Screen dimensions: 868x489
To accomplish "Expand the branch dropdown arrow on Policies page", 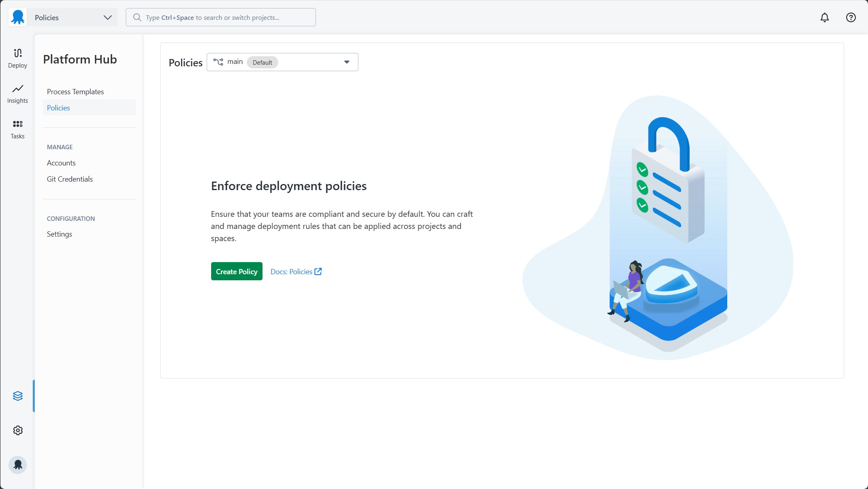I will 347,62.
